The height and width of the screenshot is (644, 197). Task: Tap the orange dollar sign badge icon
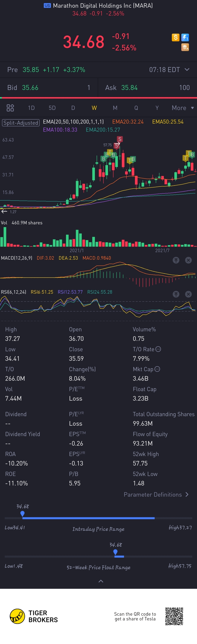click(175, 37)
